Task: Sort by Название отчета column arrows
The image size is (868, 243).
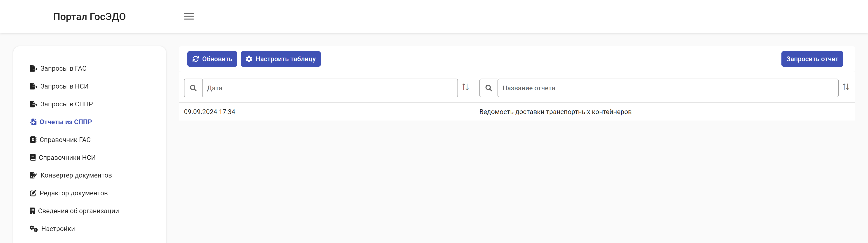Action: pos(846,87)
